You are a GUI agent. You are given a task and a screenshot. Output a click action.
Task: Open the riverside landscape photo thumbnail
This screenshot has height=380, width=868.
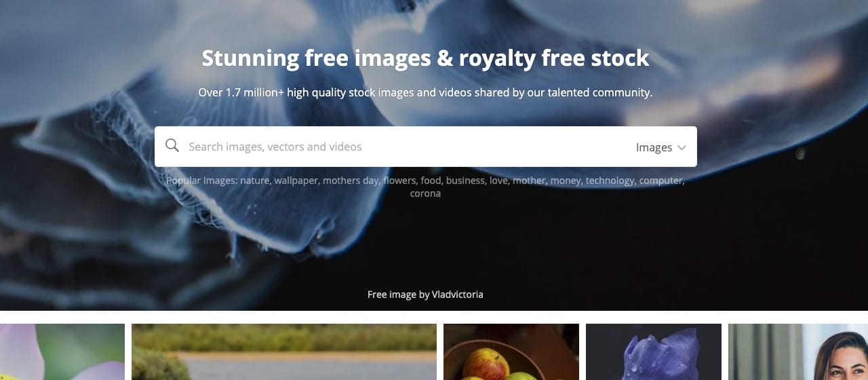pos(284,351)
